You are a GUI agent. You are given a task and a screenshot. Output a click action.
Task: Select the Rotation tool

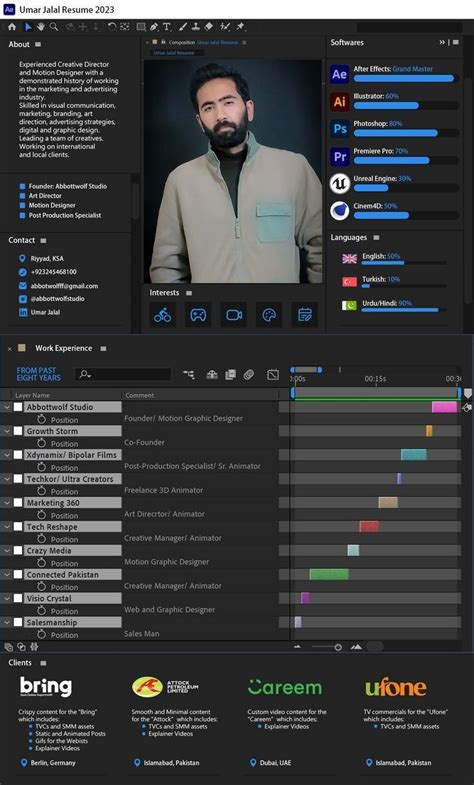pos(112,27)
